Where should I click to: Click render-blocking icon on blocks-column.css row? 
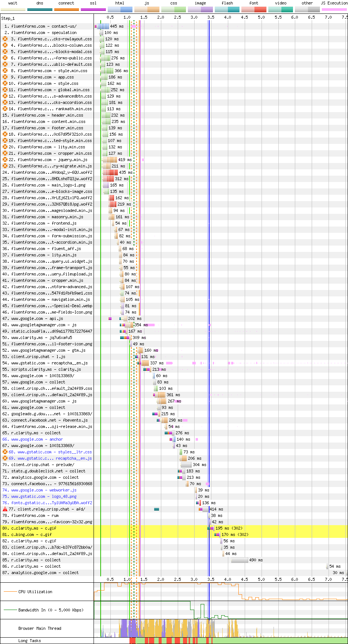(5, 45)
